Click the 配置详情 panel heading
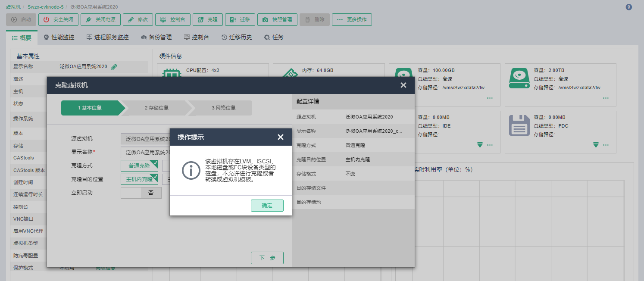Viewport: 644px width, 281px height. click(308, 102)
